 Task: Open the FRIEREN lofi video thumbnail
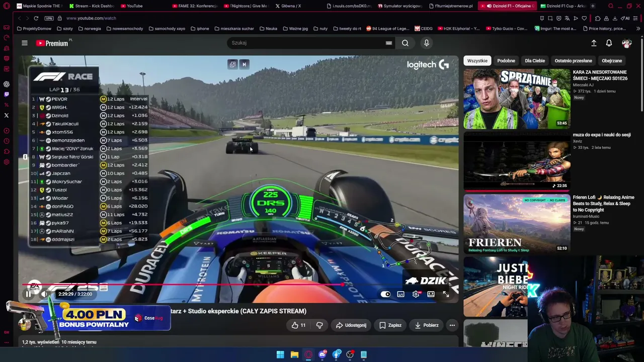[517, 224]
